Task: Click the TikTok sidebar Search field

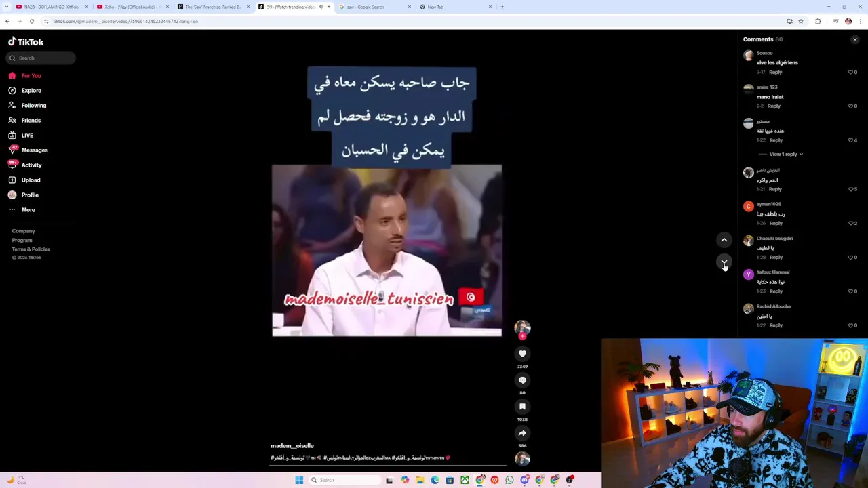Action: pos(41,58)
